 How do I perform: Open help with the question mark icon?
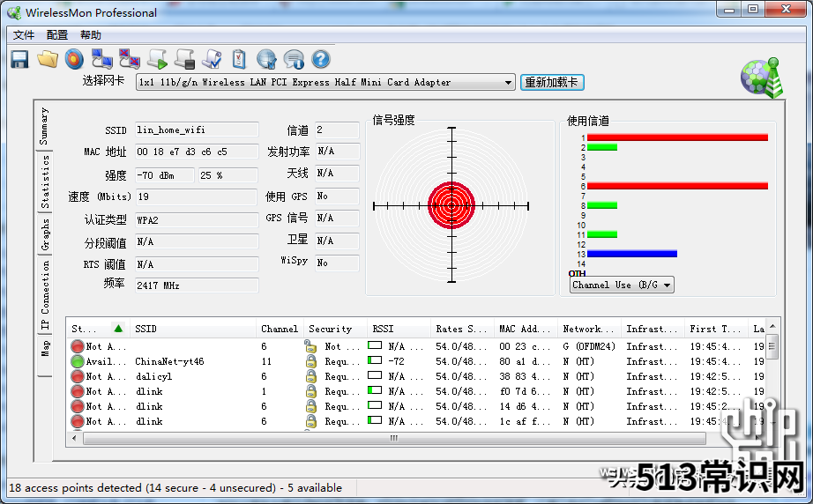(x=321, y=59)
